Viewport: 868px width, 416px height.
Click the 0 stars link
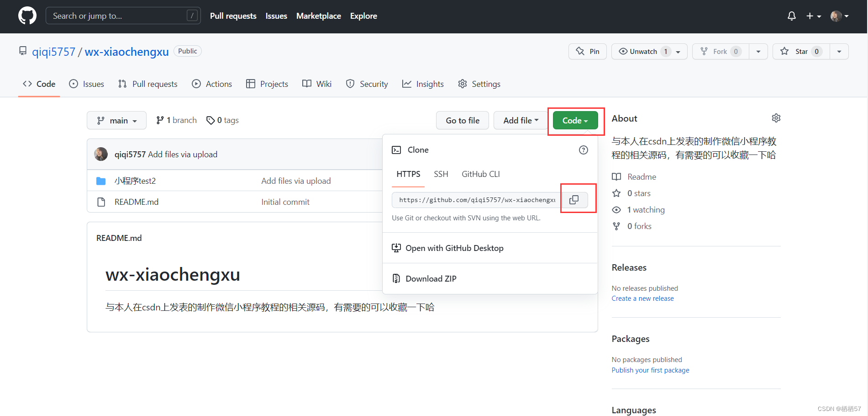point(631,193)
